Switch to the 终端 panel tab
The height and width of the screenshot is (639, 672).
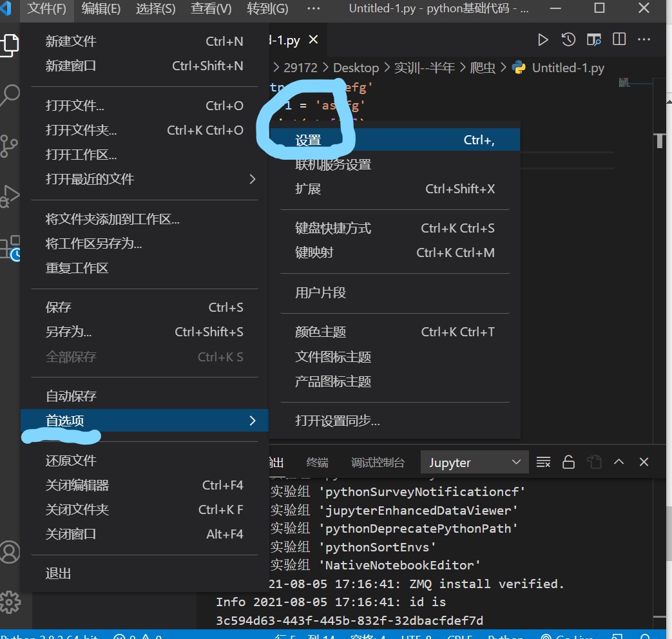tap(317, 463)
